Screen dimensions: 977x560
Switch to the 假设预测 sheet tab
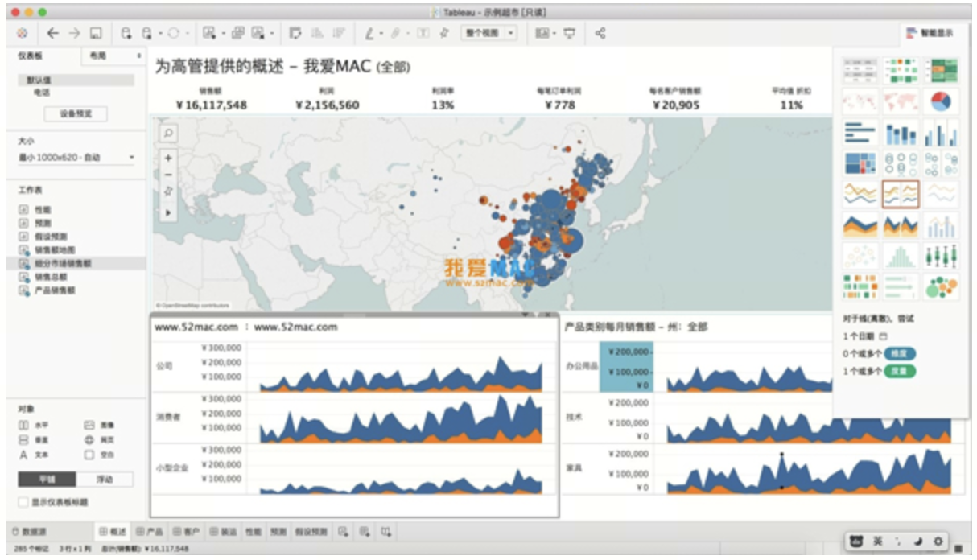tap(311, 532)
